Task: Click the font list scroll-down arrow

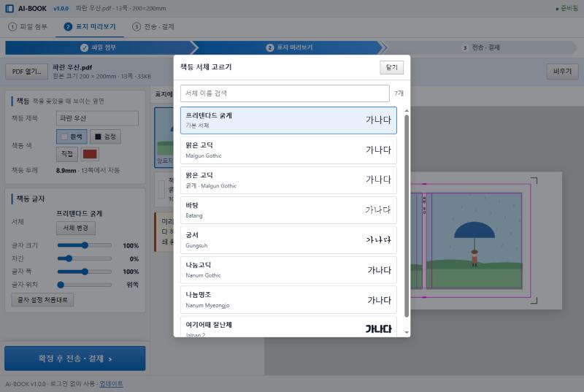Action: coord(407,332)
